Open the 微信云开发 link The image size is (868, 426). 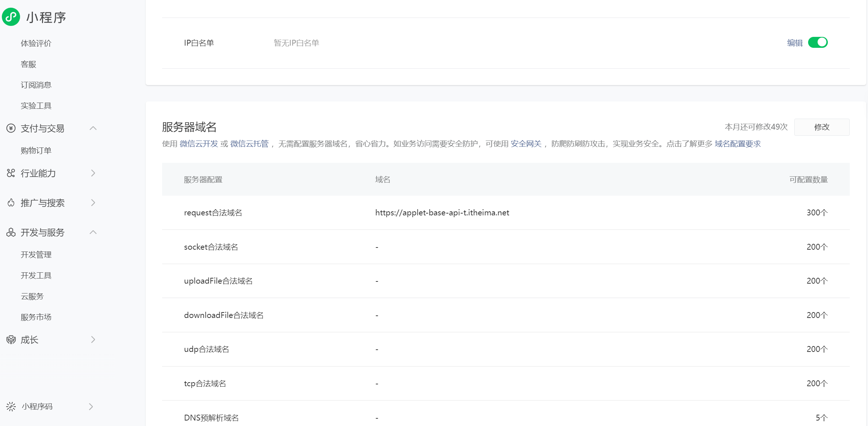199,144
